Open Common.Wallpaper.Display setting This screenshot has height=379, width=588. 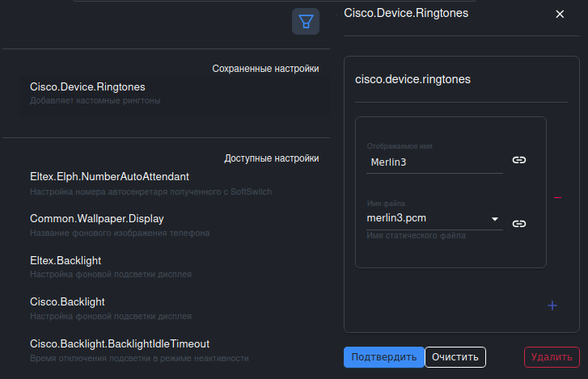(97, 218)
